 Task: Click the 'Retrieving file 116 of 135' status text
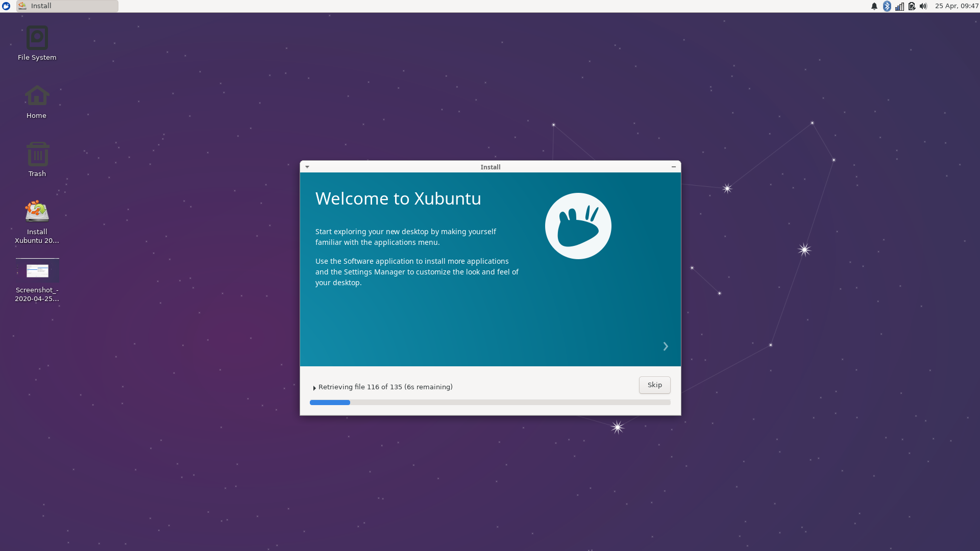pos(385,387)
